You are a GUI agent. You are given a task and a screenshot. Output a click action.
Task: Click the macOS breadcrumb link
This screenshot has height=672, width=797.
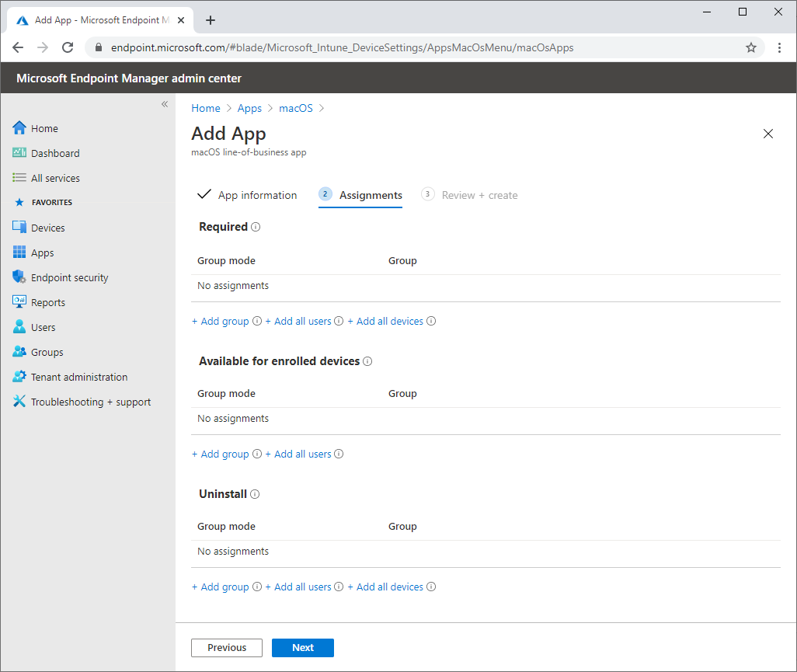point(296,108)
